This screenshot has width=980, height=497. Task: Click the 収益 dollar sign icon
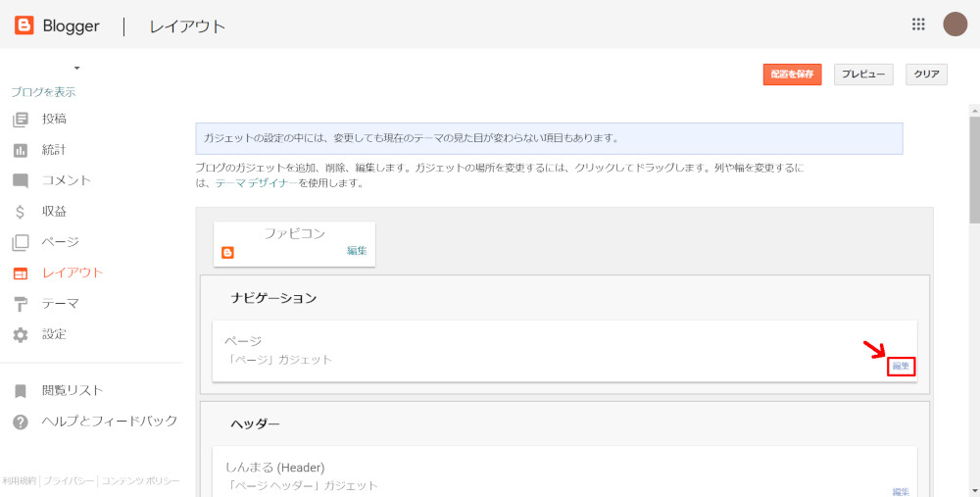[x=21, y=212]
